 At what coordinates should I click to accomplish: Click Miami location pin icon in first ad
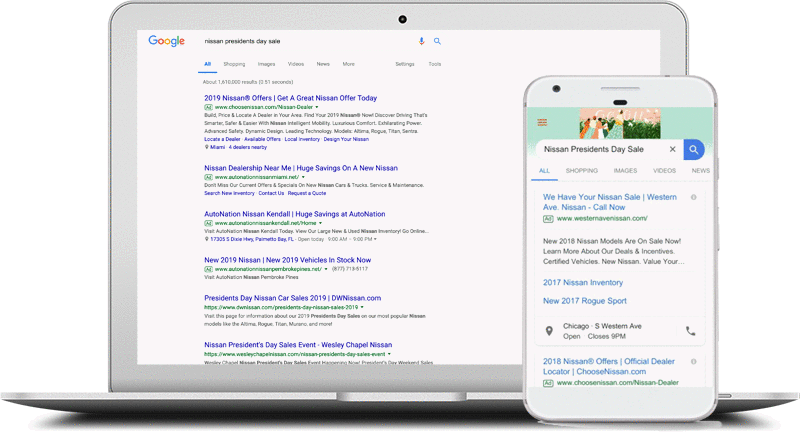[x=207, y=147]
